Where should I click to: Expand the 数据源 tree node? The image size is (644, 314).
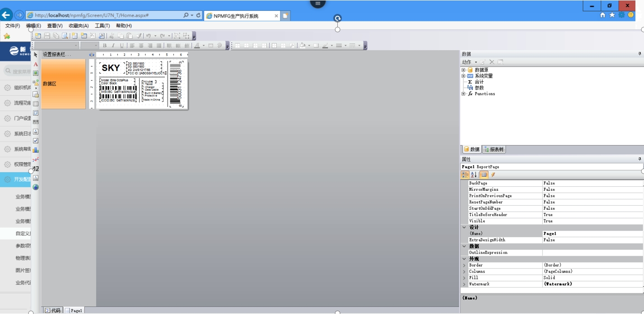click(x=463, y=70)
